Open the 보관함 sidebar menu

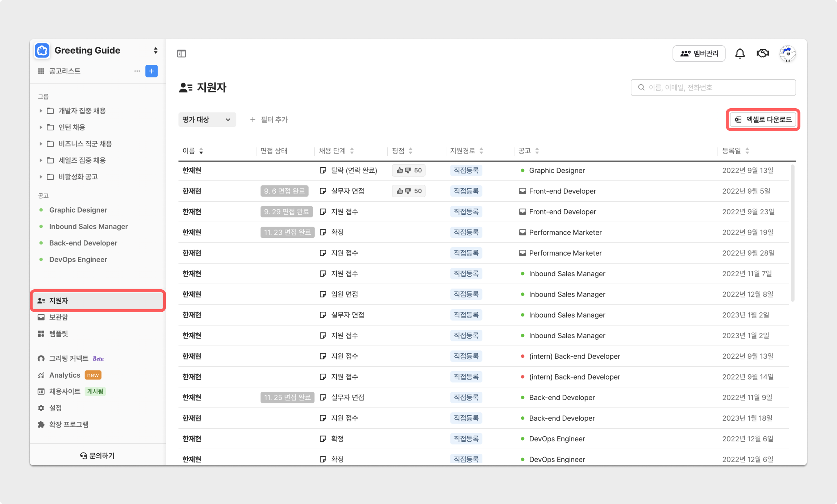[59, 317]
